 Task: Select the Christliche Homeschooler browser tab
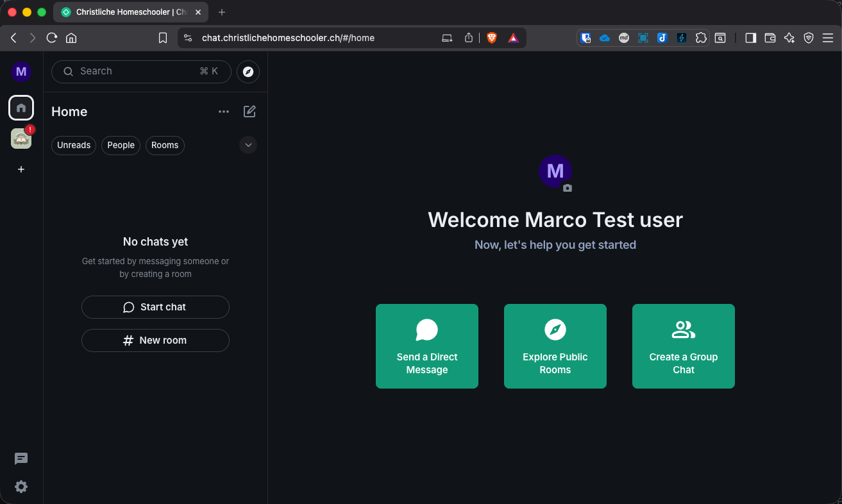131,12
